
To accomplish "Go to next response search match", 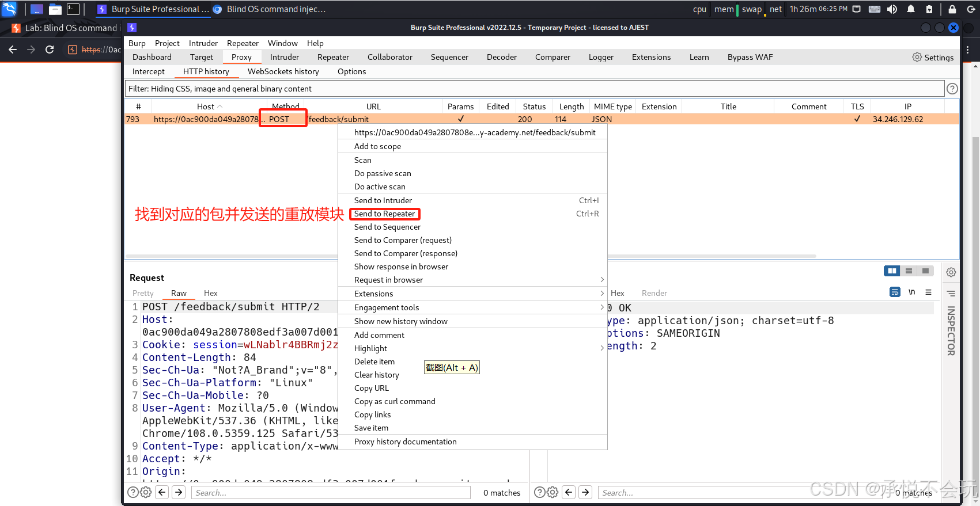I will click(x=586, y=492).
